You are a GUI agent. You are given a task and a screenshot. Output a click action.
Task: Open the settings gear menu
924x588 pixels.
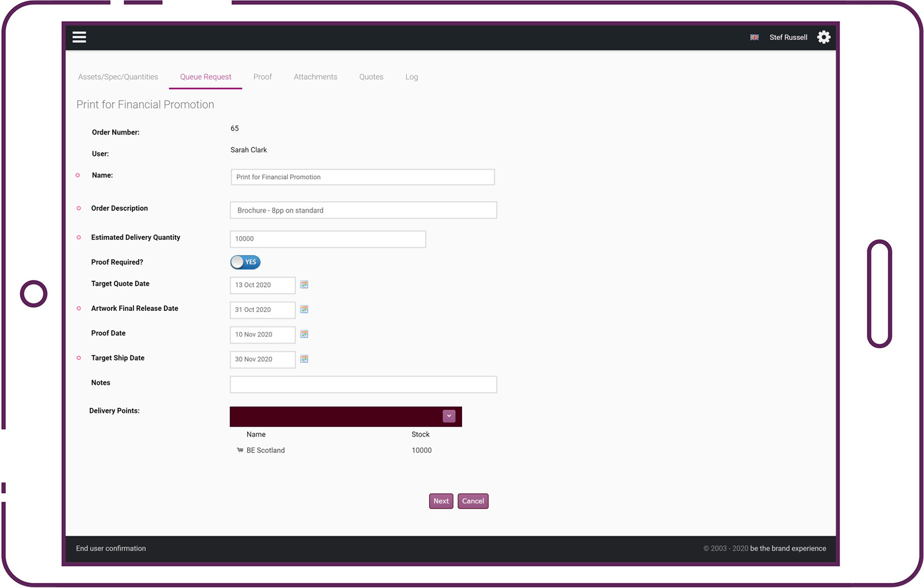pyautogui.click(x=824, y=37)
